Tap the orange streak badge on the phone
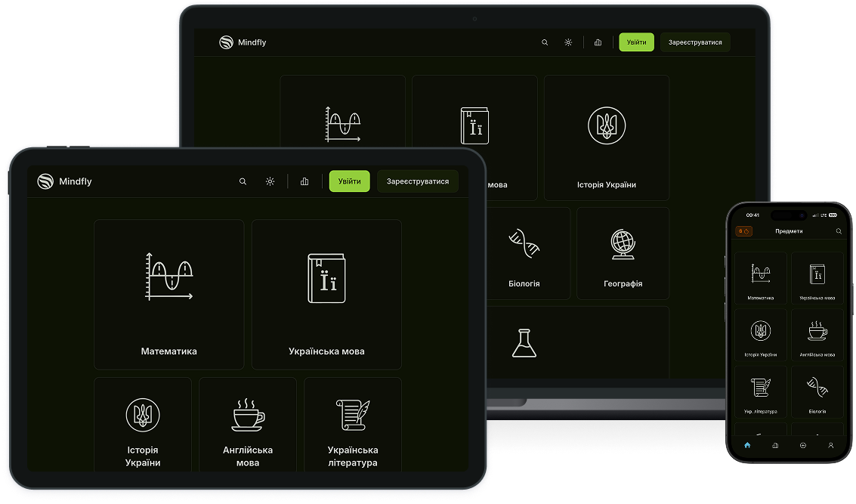This screenshot has height=504, width=856. coord(743,231)
